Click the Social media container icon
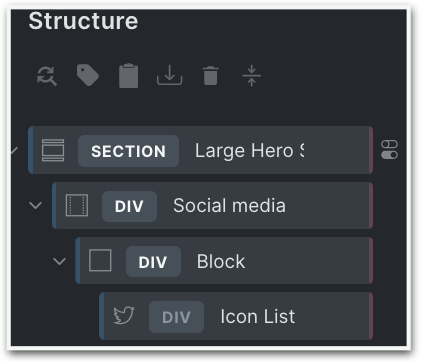421x362 pixels. point(77,205)
